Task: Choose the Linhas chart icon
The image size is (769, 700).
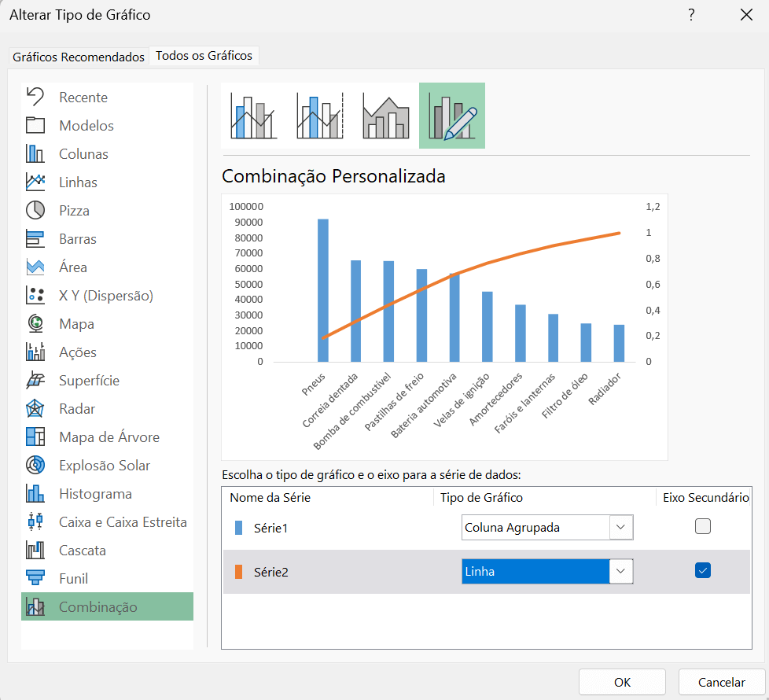Action: 35,182
